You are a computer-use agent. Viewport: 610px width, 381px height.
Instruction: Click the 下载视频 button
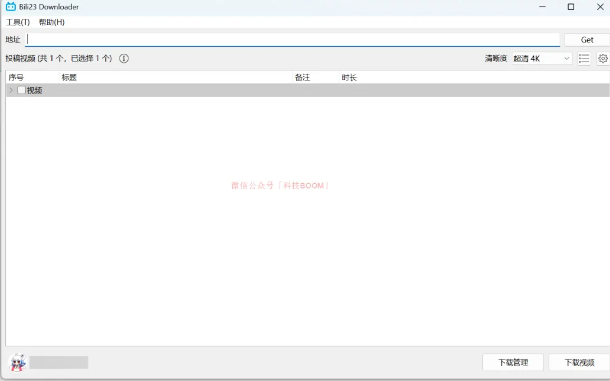pyautogui.click(x=579, y=362)
